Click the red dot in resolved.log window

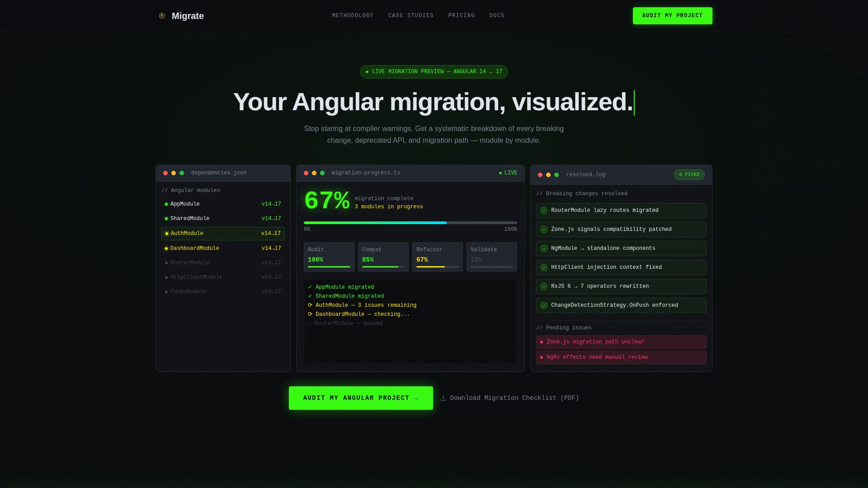point(540,175)
